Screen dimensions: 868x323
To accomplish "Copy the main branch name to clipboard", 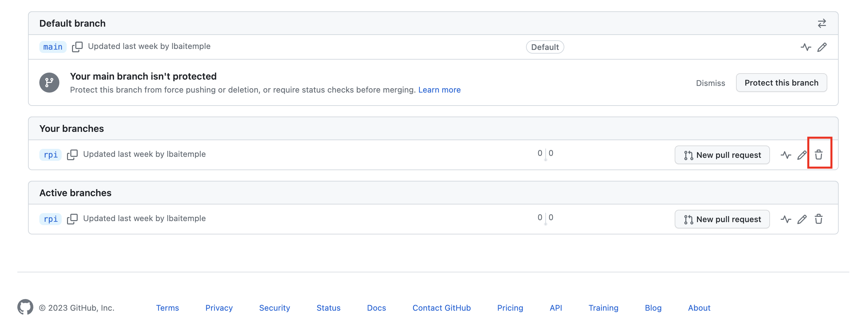I will pos(77,47).
